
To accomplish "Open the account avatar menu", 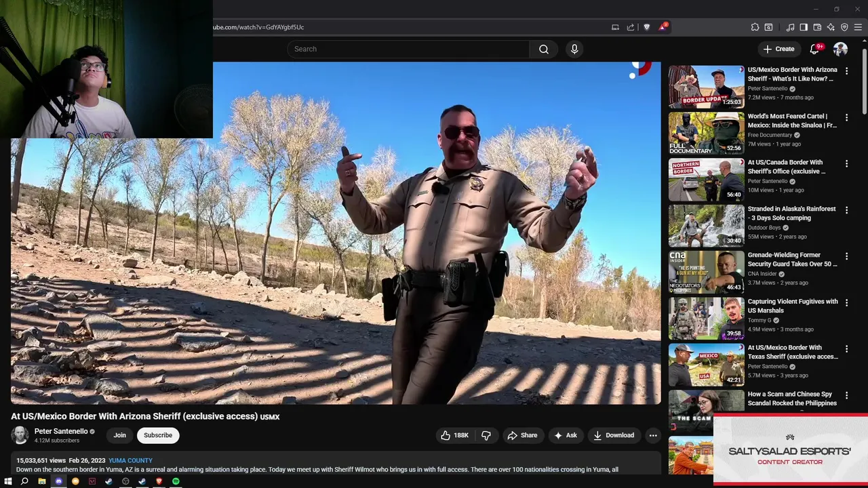I will (x=840, y=49).
